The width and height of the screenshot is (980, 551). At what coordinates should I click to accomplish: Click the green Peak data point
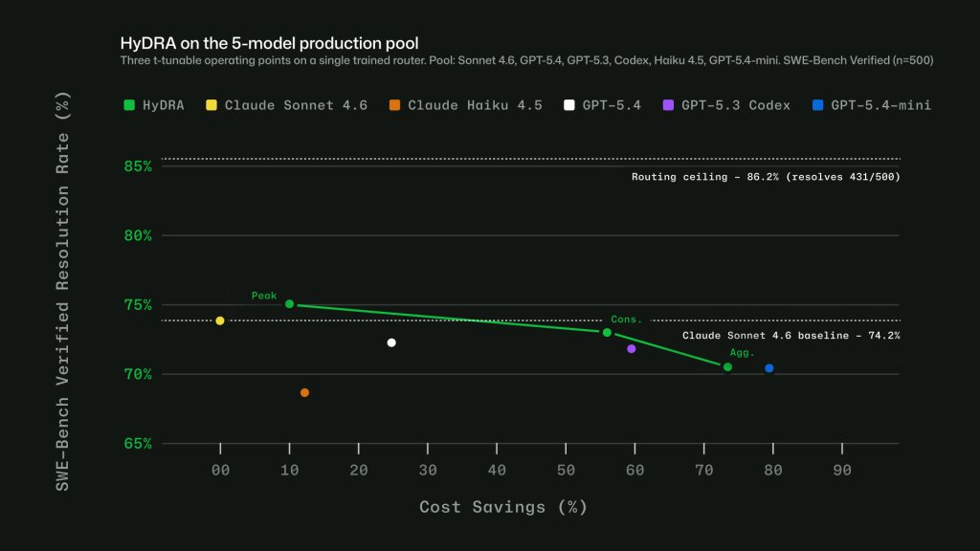pos(289,304)
